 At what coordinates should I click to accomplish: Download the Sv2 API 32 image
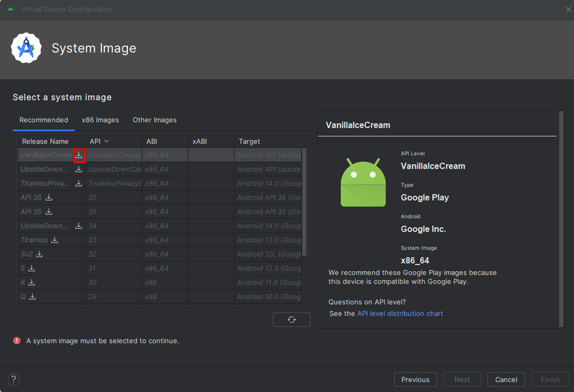click(40, 254)
